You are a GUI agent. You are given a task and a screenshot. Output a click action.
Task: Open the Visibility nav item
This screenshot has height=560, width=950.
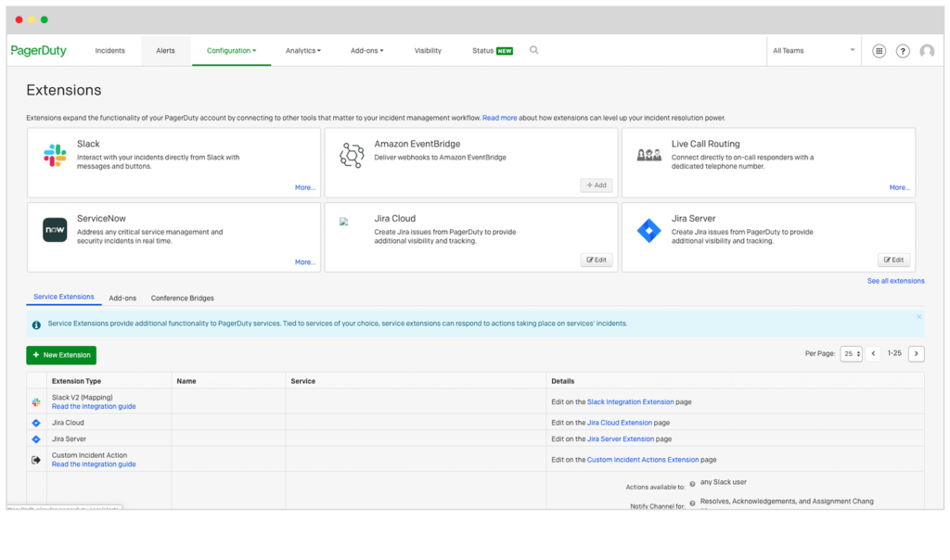pyautogui.click(x=428, y=51)
